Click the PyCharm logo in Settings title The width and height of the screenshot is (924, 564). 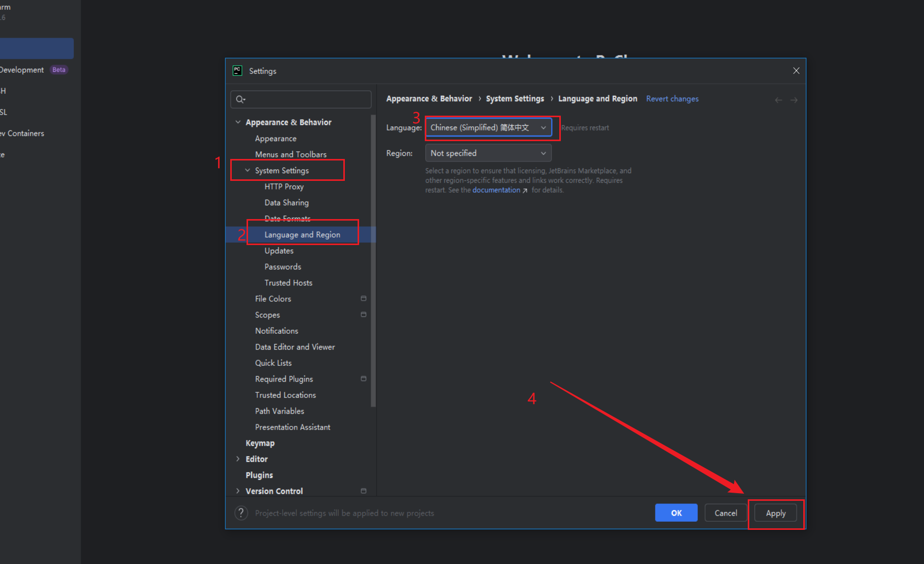coord(237,71)
